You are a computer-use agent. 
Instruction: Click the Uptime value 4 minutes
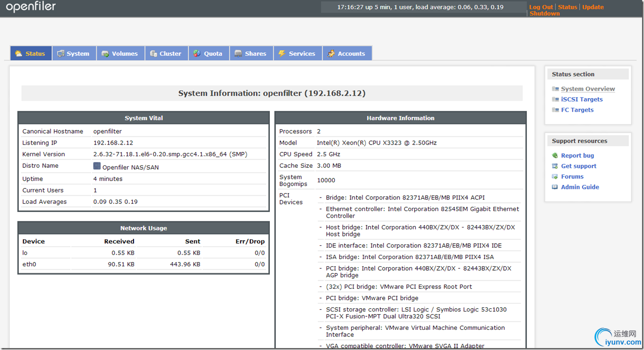pos(108,179)
